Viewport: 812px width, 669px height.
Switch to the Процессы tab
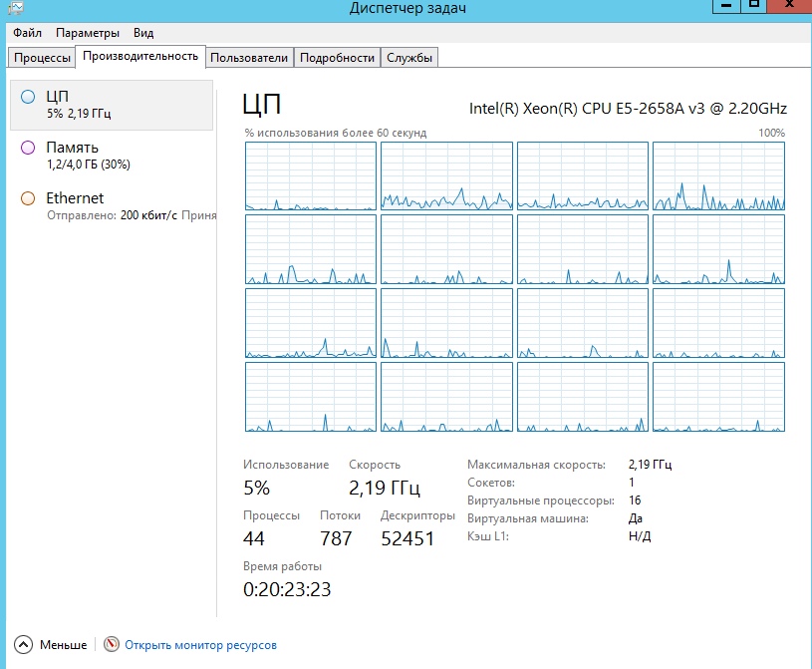pos(42,58)
